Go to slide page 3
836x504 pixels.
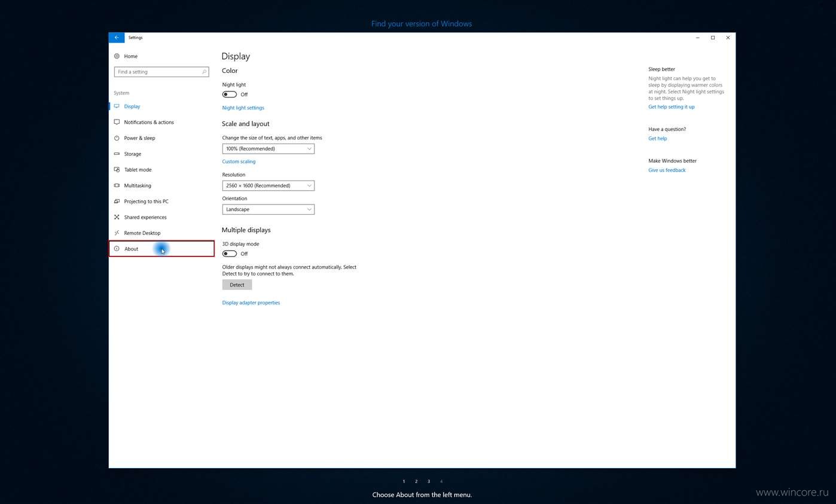coord(429,481)
